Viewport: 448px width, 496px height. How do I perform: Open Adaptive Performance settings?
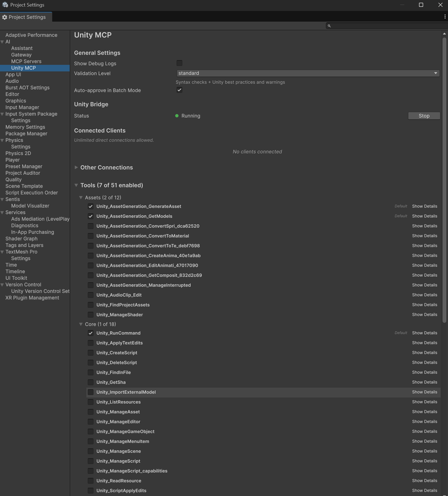coord(31,35)
